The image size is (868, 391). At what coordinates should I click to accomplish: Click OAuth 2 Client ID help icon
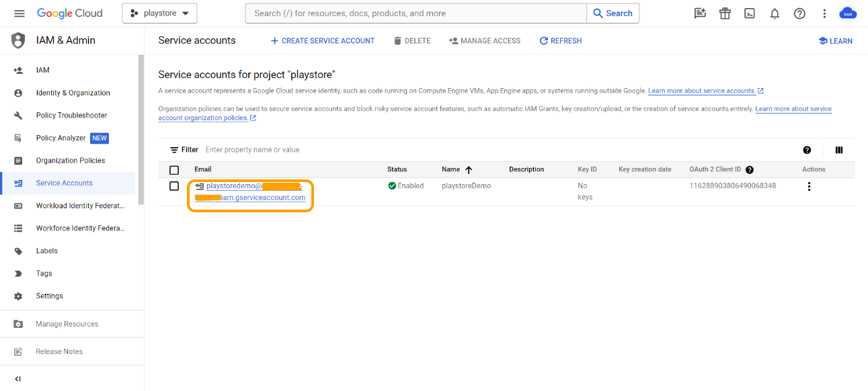point(749,170)
